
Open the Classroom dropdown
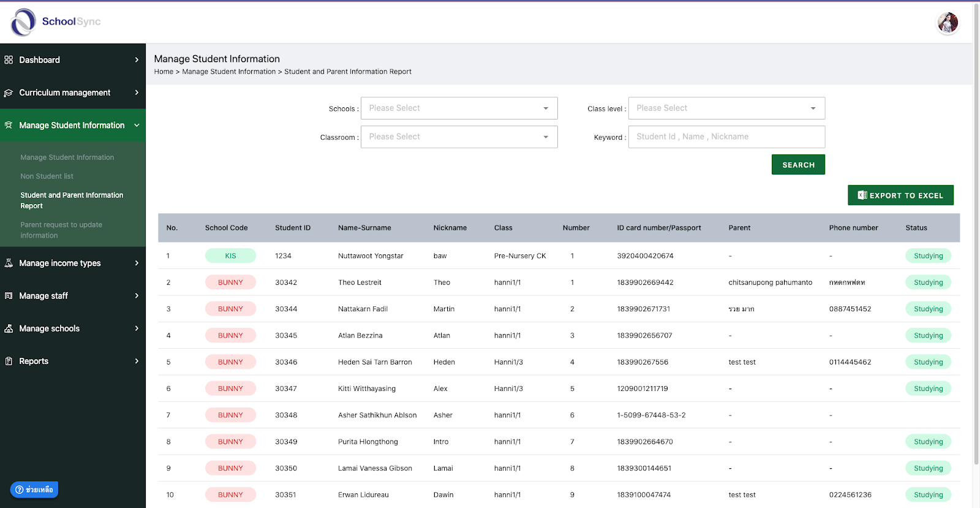[459, 137]
